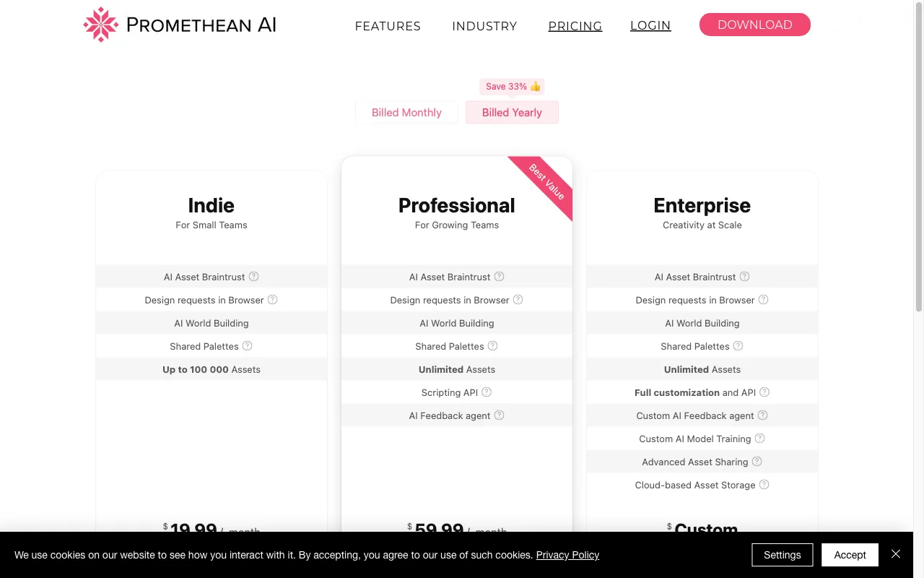Click the Best Value ribbon
The image size is (924, 578).
pyautogui.click(x=546, y=183)
